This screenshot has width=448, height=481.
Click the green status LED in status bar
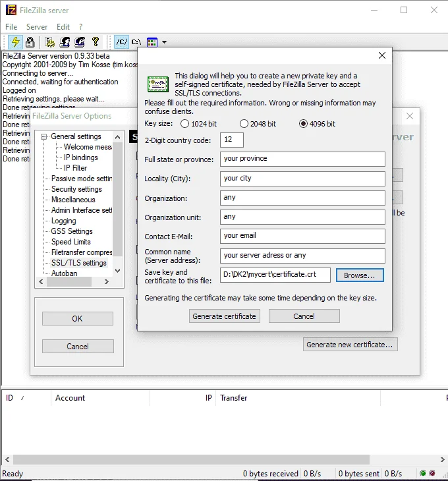click(423, 473)
